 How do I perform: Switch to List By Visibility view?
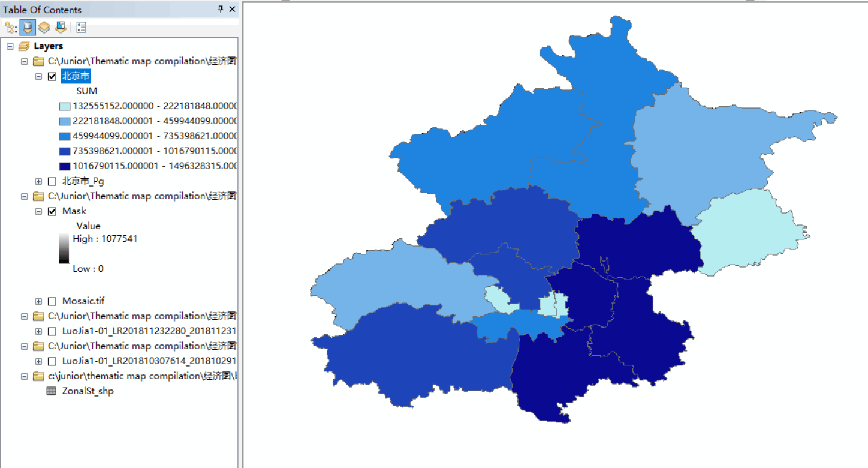coord(44,27)
